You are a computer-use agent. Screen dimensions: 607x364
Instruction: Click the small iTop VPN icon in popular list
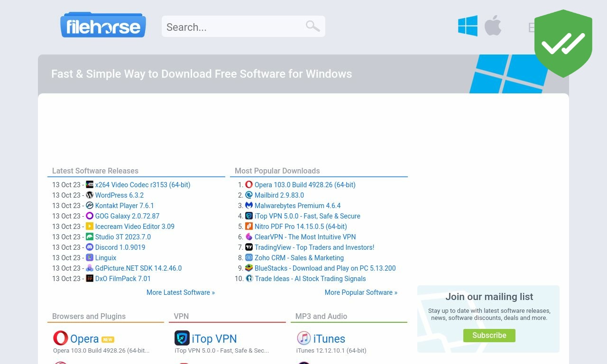pyautogui.click(x=249, y=216)
